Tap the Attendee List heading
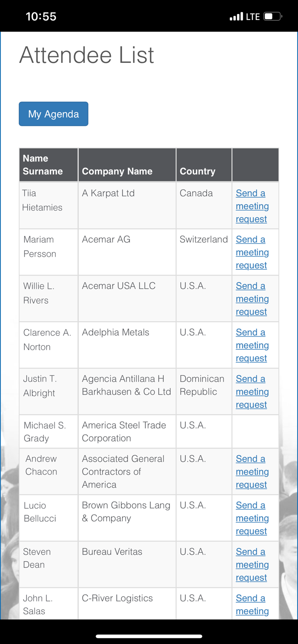 (x=86, y=55)
